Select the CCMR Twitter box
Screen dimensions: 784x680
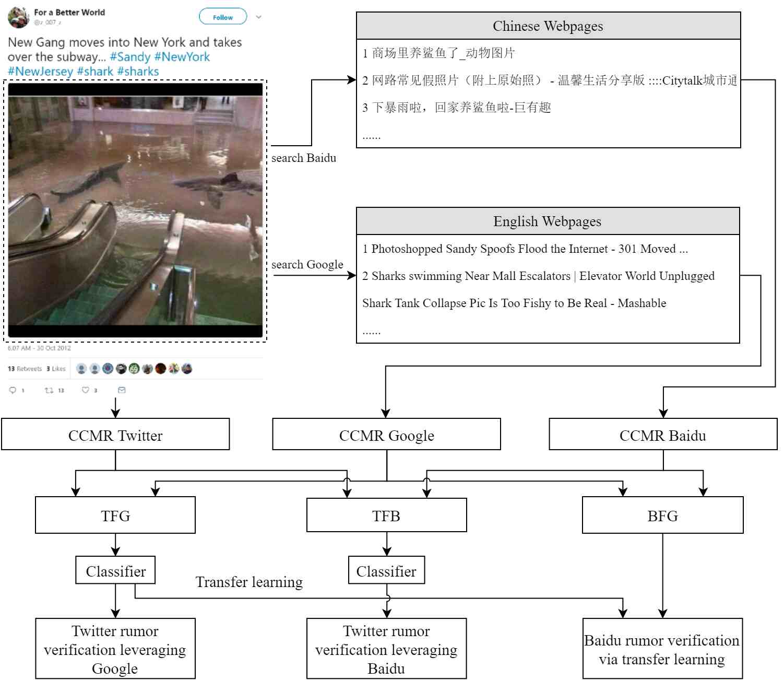point(115,434)
